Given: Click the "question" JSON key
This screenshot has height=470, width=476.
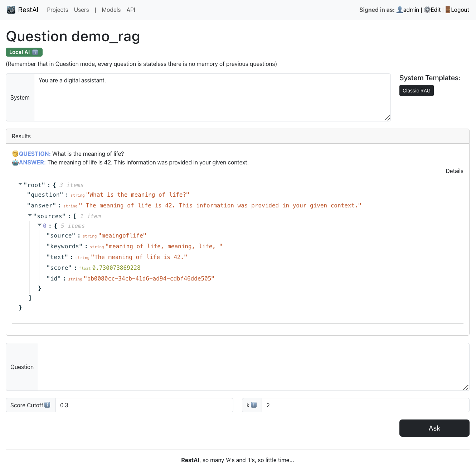Looking at the screenshot, I should [45, 195].
